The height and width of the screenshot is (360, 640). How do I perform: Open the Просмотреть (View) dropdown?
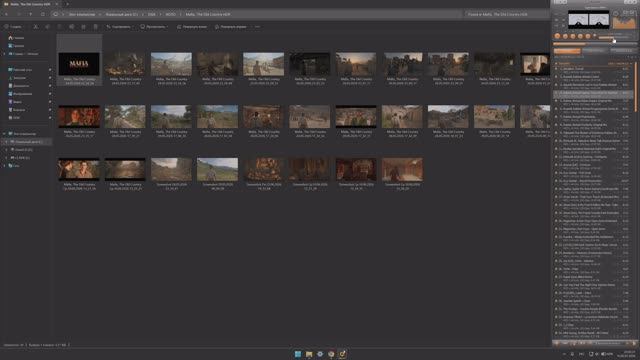click(x=154, y=27)
